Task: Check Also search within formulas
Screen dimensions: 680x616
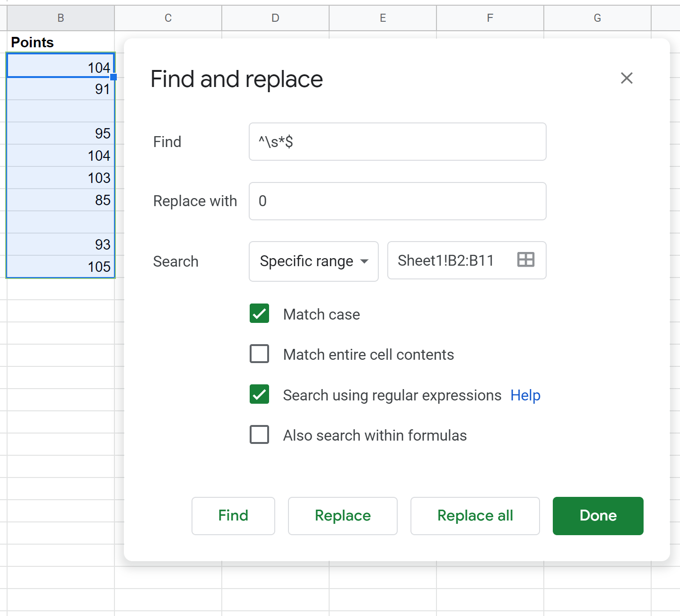Action: point(259,434)
